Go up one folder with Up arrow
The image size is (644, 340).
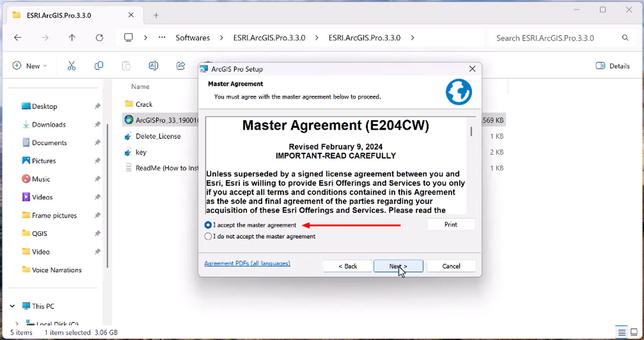pyautogui.click(x=72, y=38)
